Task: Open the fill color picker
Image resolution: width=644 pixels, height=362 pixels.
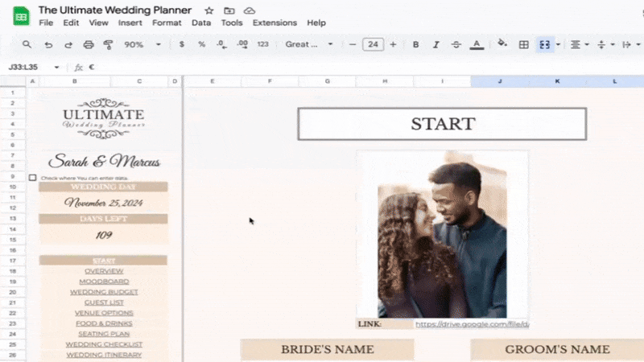Action: pyautogui.click(x=503, y=45)
